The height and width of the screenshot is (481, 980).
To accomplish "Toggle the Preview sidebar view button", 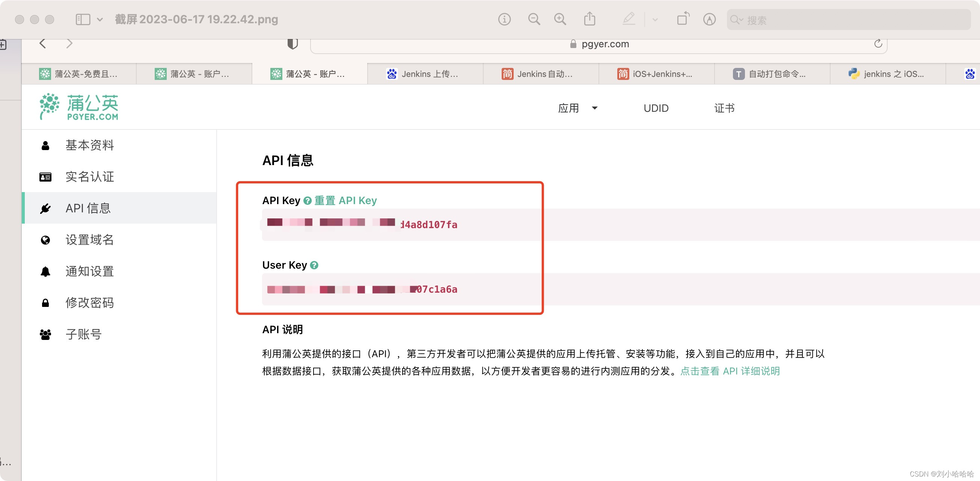I will coord(83,19).
